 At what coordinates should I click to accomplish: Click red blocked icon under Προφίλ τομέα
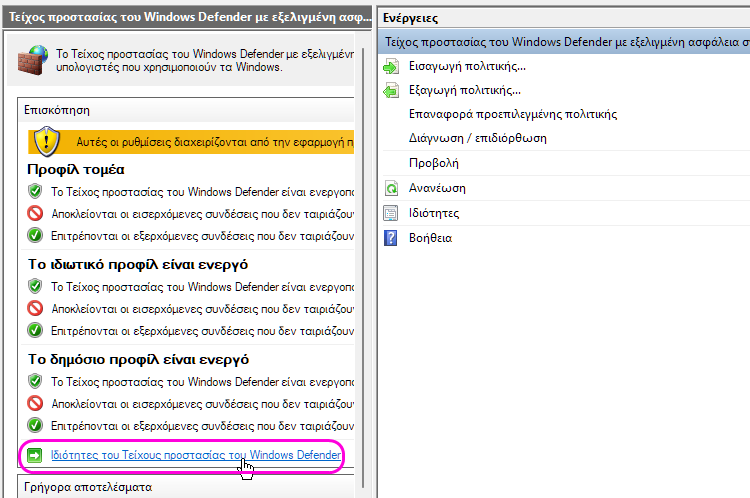35,213
